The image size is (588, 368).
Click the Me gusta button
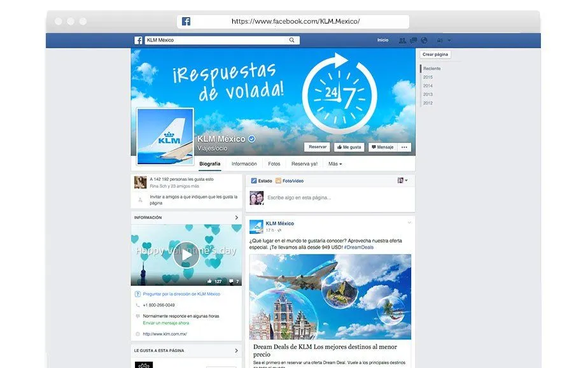coord(349,147)
